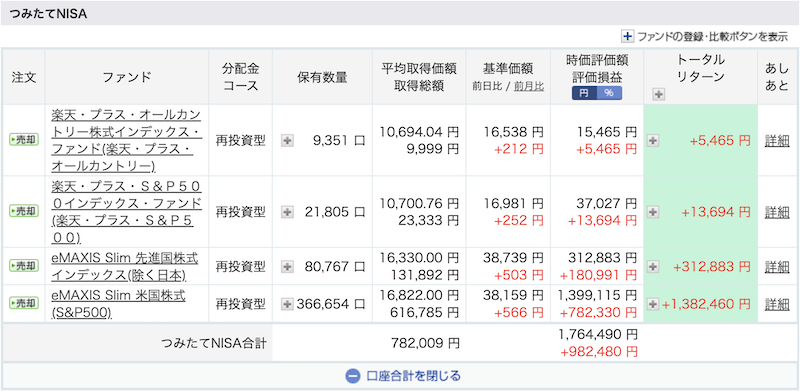Click 売却 button for eMAXIS Slim 先進国株式
The image size is (800, 392).
coord(24,265)
